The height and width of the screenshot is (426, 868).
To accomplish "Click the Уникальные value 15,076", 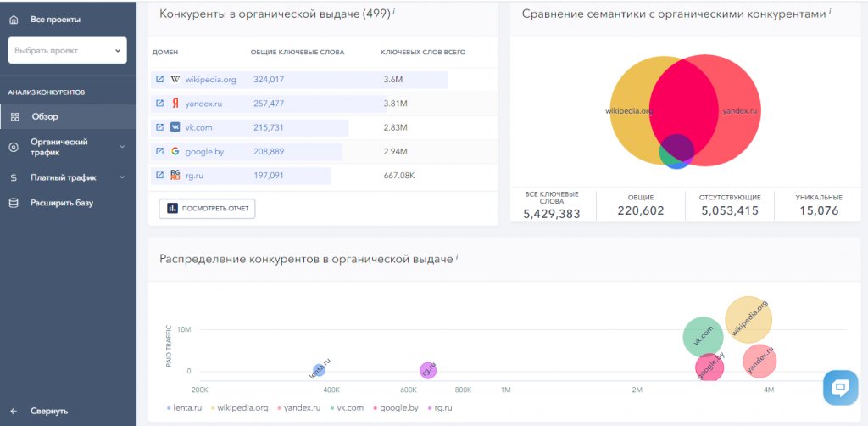I will [x=819, y=210].
